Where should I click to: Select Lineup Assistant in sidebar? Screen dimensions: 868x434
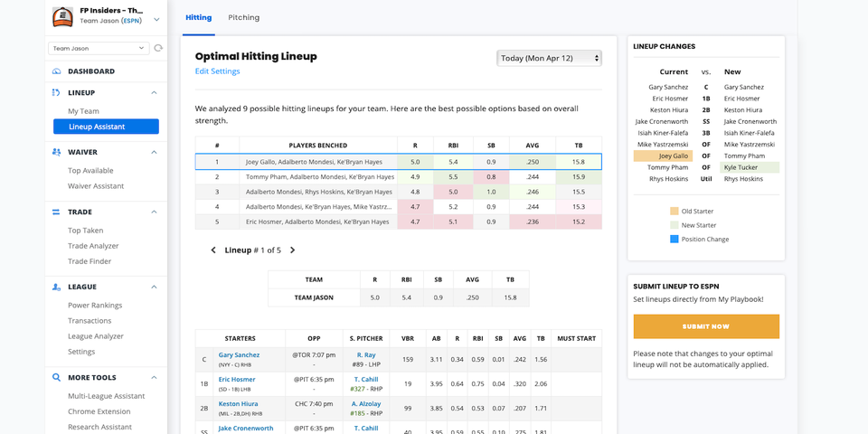click(x=107, y=127)
